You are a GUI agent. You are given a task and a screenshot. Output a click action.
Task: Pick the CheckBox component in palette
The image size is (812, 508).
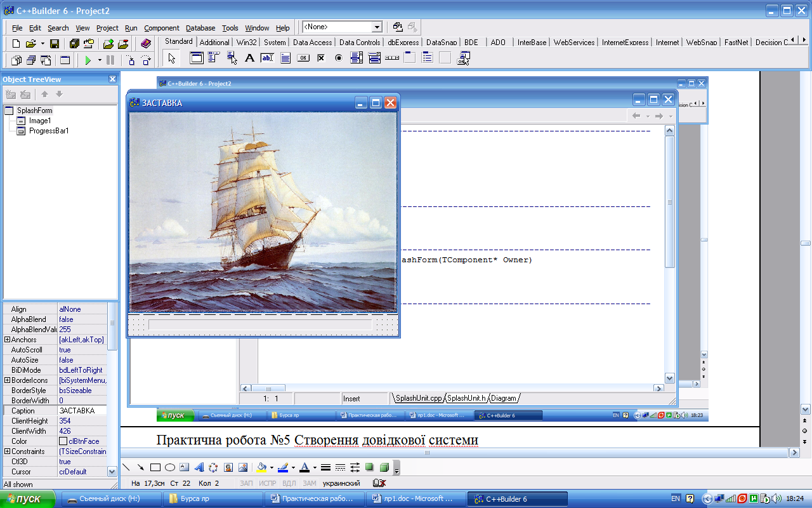(321, 58)
